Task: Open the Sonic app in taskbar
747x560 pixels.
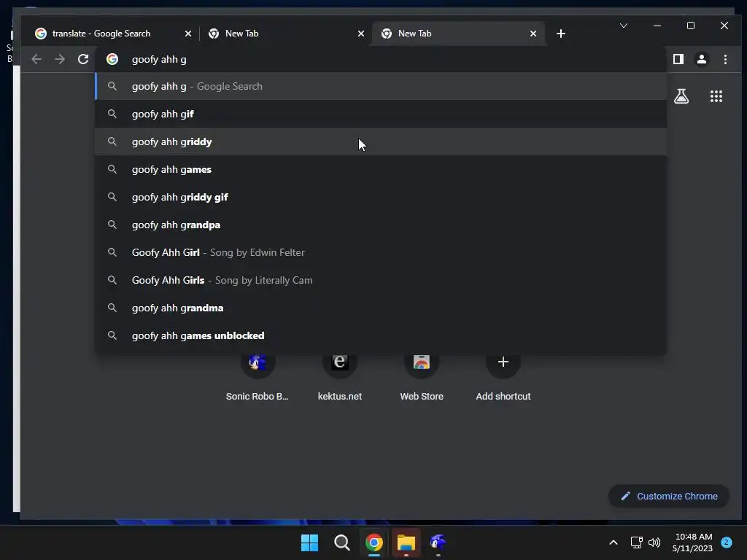Action: (438, 542)
